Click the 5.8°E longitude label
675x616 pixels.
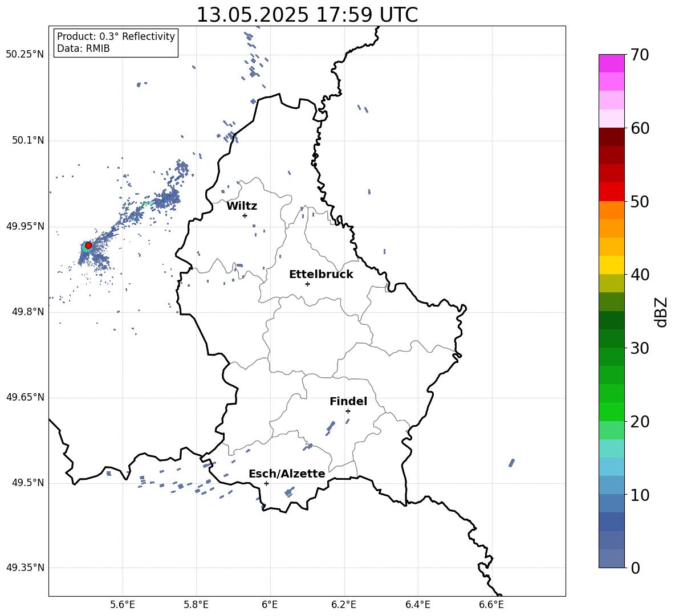[x=196, y=605]
